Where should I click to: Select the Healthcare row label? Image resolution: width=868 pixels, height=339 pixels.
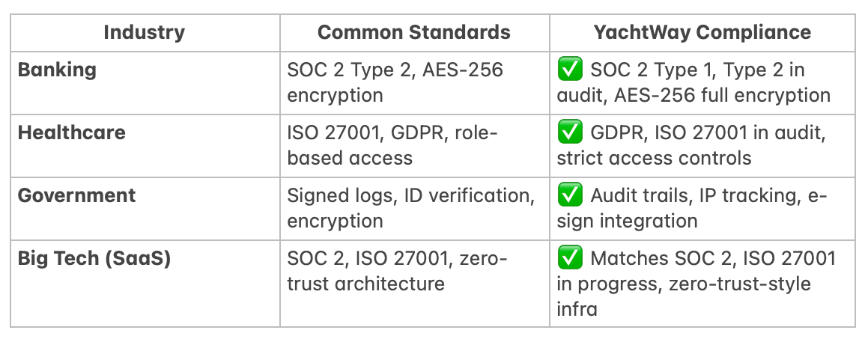tap(72, 133)
